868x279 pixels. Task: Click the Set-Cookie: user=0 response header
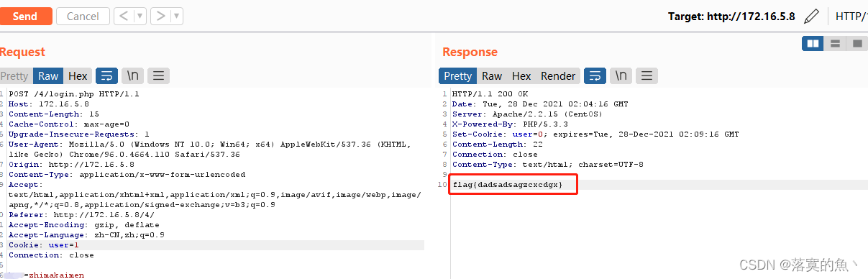595,134
